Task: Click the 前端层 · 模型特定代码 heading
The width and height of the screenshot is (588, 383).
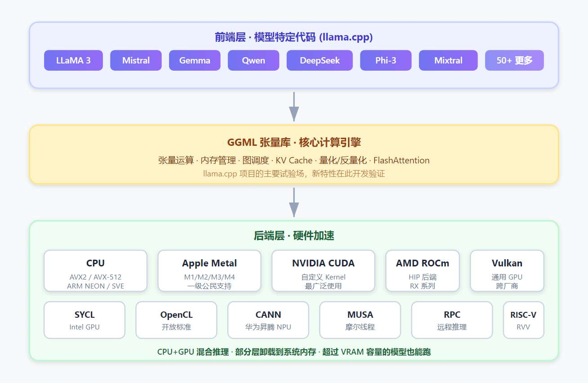Action: pos(294,37)
